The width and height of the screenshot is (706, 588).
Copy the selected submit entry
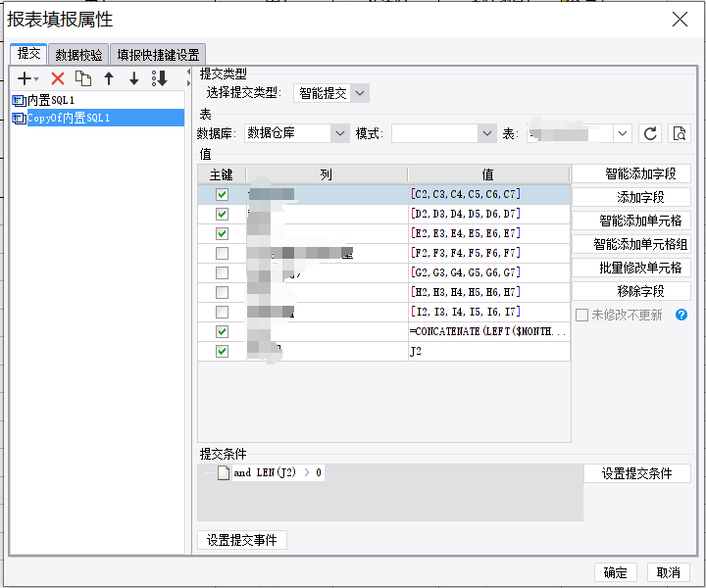click(x=82, y=78)
